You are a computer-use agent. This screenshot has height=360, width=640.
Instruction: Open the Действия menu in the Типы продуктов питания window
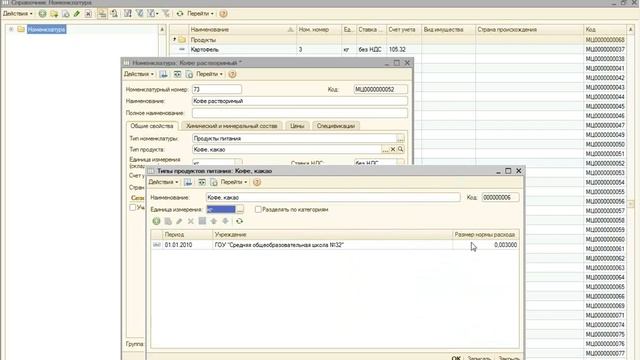coord(163,182)
